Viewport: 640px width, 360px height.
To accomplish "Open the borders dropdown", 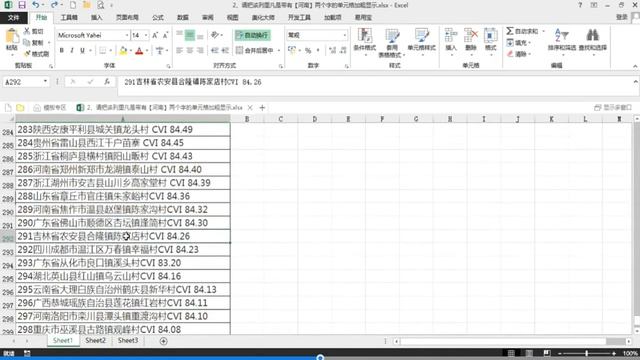I will point(111,51).
